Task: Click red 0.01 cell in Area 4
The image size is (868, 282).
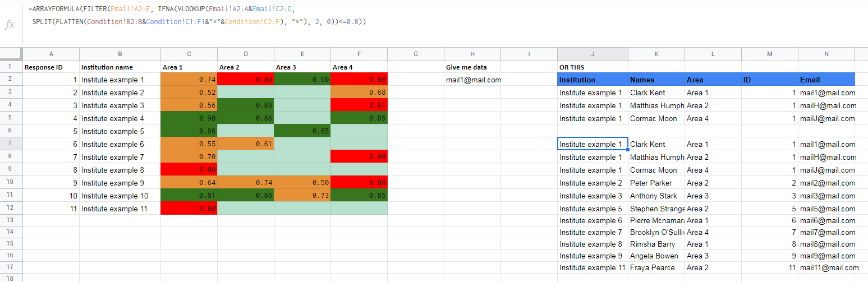Action: tap(359, 105)
